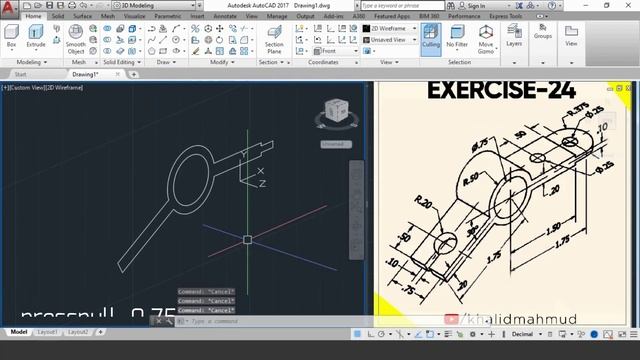This screenshot has width=640, height=360.
Task: Open the View panel in ribbon
Action: (x=571, y=35)
